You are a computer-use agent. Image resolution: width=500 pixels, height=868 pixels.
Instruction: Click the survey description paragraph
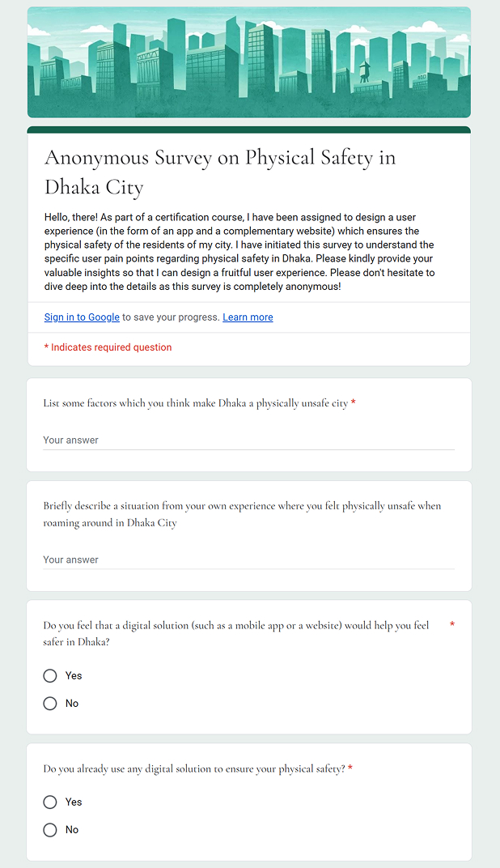(x=239, y=253)
